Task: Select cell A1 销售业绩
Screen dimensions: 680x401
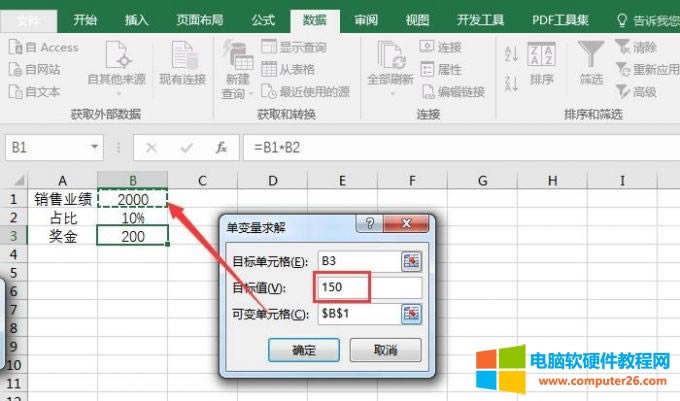Action: pyautogui.click(x=62, y=199)
